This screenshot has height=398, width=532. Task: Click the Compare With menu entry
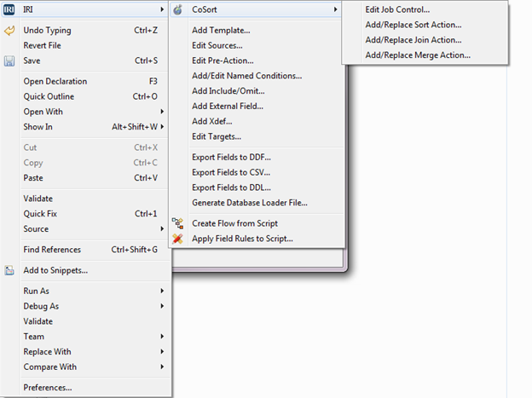tap(86, 366)
